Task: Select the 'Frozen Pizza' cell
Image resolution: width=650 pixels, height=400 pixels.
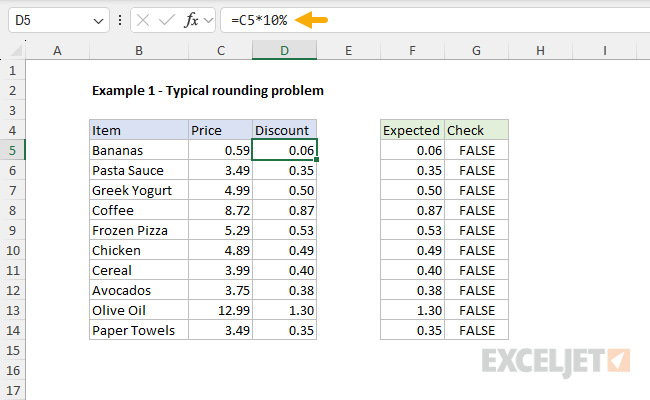Action: (139, 230)
